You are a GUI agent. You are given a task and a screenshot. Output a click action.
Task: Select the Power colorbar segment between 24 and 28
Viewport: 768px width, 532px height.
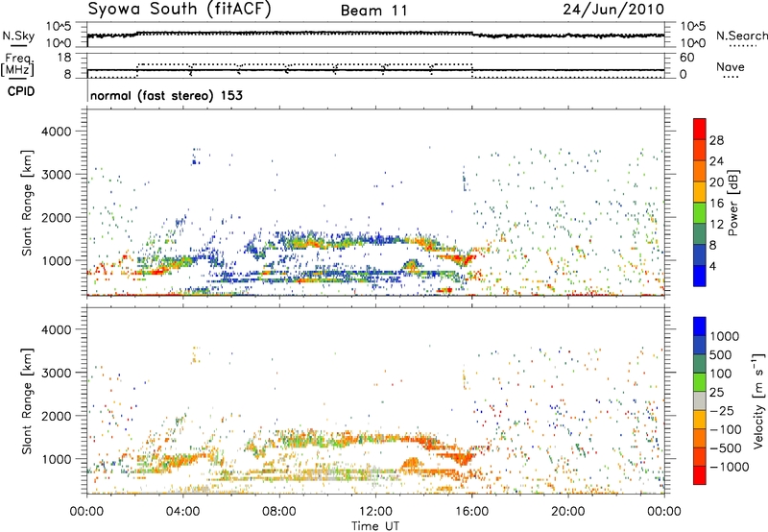pos(700,150)
